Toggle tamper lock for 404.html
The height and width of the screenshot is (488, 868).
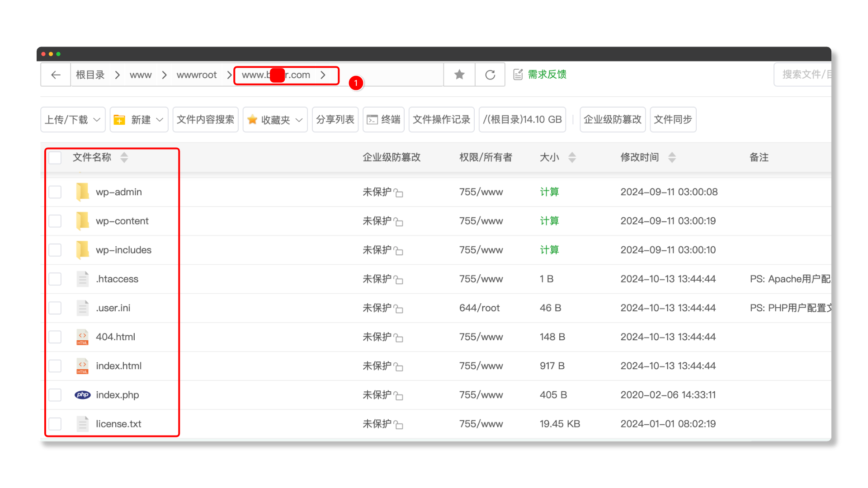coord(398,338)
